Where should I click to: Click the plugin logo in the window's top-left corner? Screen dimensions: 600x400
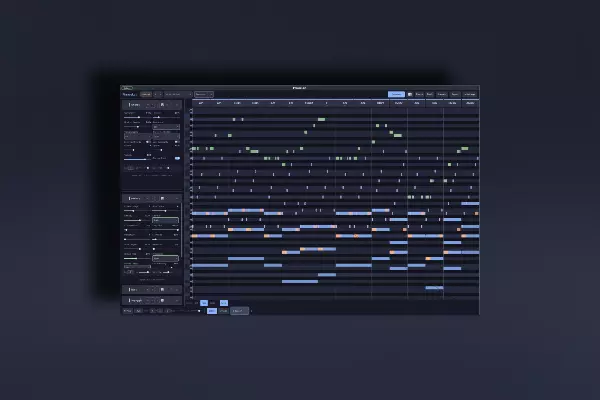127,88
